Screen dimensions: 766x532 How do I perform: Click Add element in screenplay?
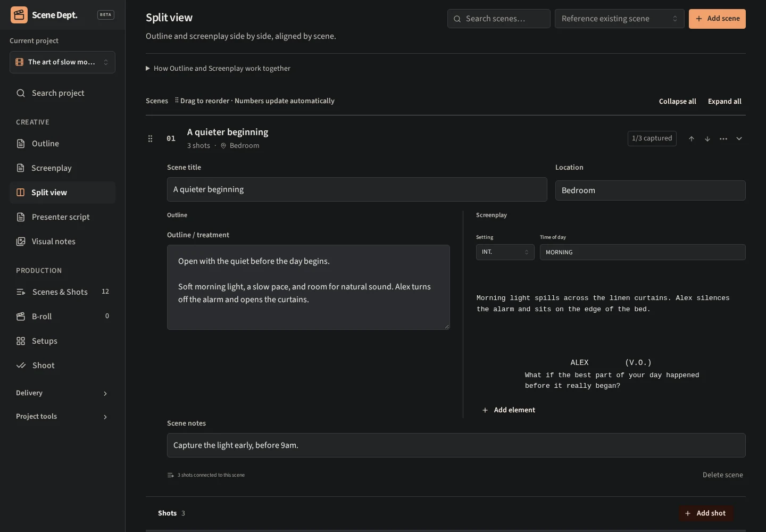pos(509,410)
